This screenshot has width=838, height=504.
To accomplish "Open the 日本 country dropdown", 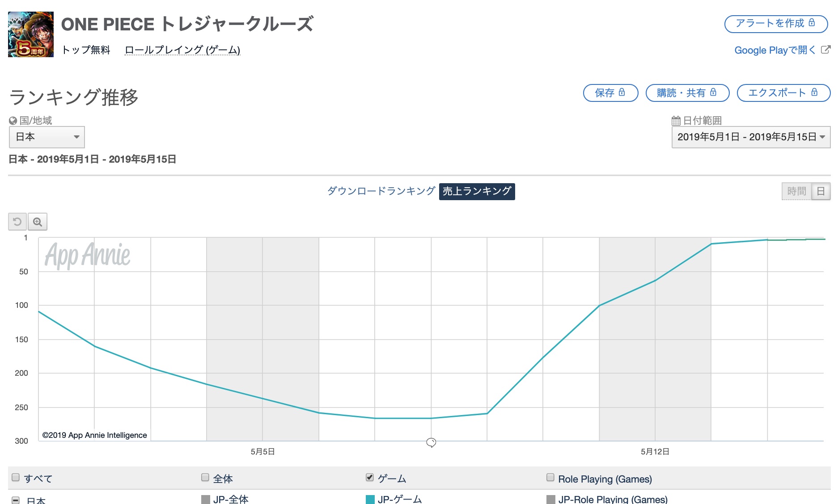I will [47, 137].
